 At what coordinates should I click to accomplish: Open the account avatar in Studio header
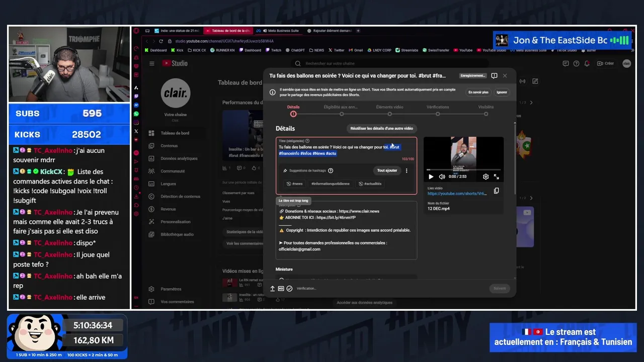(x=626, y=63)
